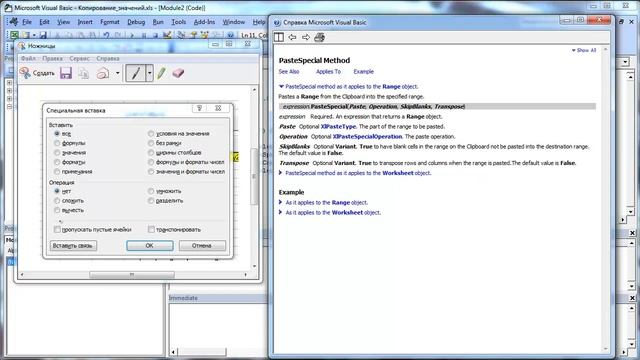This screenshot has height=360, width=640.
Task: Expand Example 'As it applies to the Range'
Action: [280, 202]
